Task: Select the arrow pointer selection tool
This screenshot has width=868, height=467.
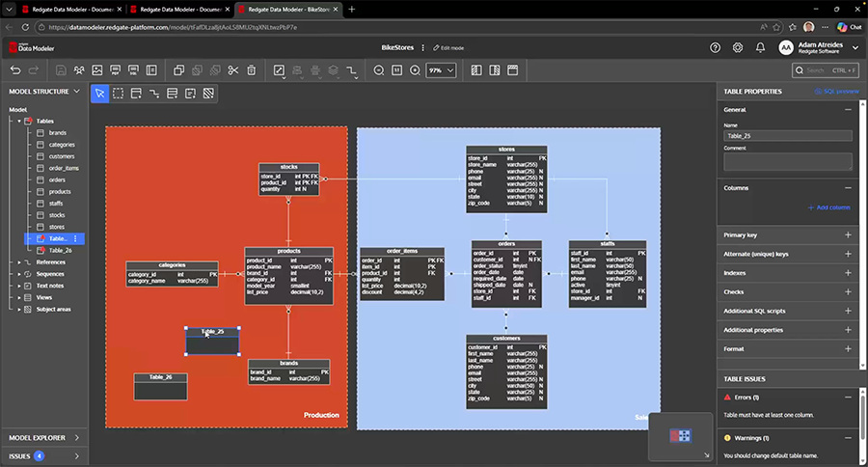Action: point(99,93)
